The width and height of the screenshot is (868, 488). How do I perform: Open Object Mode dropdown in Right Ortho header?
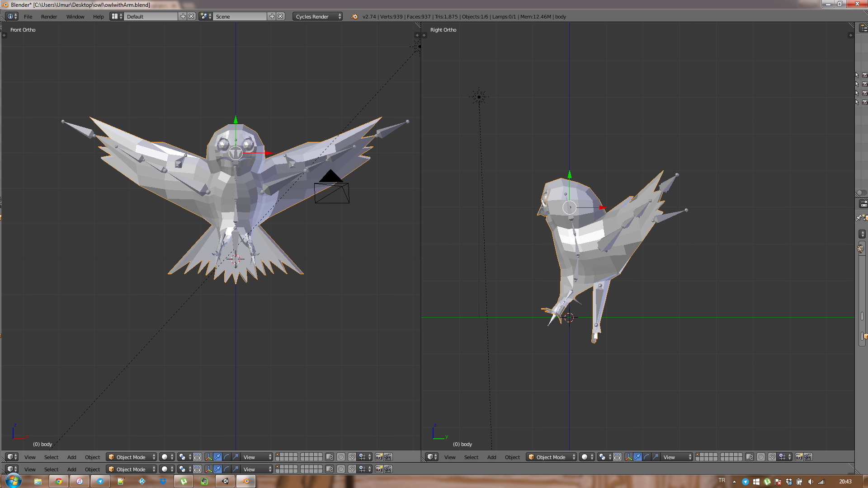552,457
